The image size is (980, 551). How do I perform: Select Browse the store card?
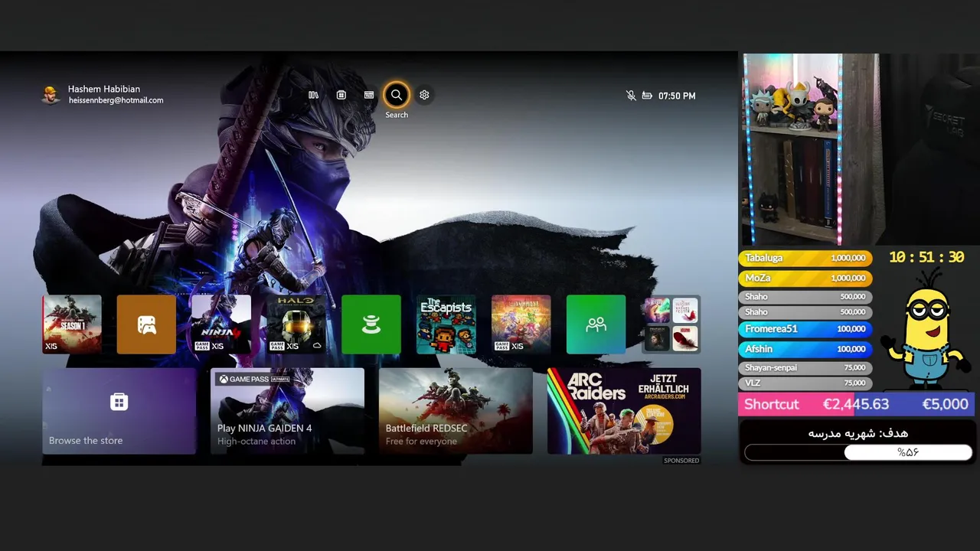[x=119, y=411]
